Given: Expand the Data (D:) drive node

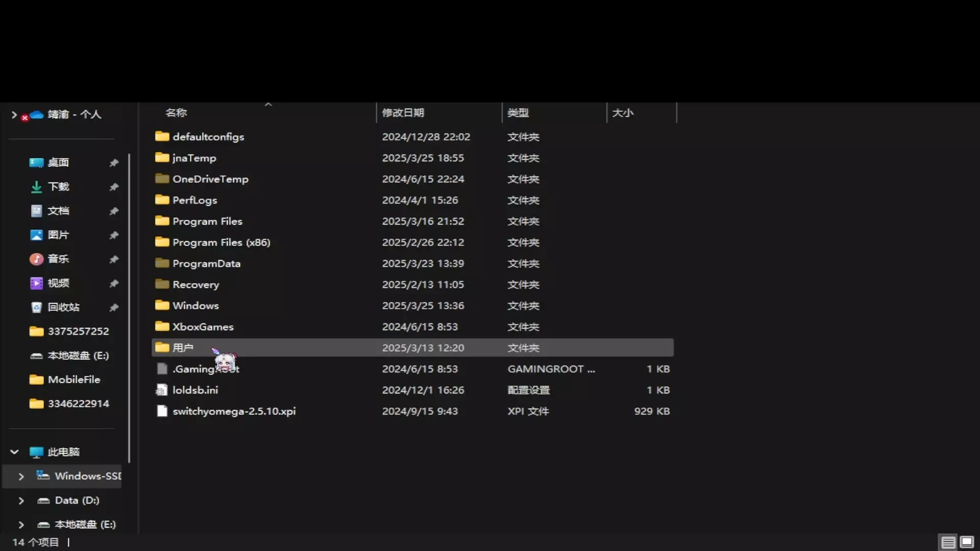Looking at the screenshot, I should coord(21,500).
